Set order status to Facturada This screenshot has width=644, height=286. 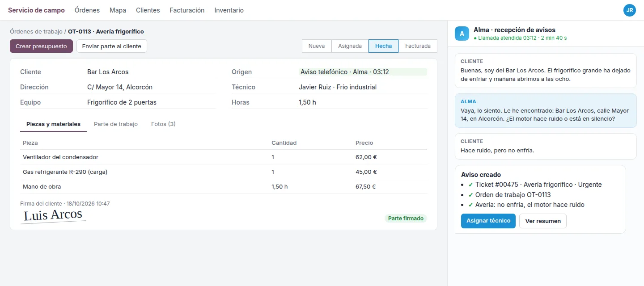pyautogui.click(x=418, y=46)
